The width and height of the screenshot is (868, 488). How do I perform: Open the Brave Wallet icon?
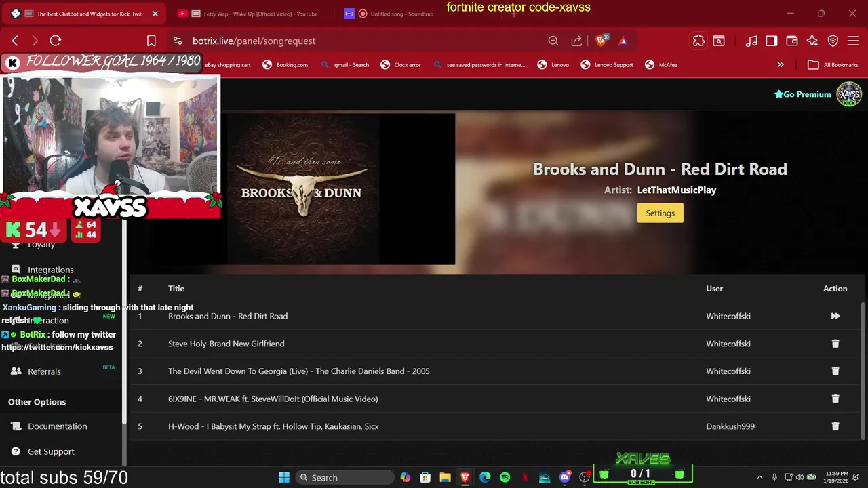[x=791, y=41]
